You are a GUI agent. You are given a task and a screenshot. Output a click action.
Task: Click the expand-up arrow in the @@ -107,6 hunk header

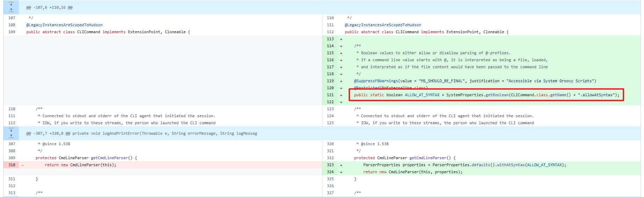point(11,10)
